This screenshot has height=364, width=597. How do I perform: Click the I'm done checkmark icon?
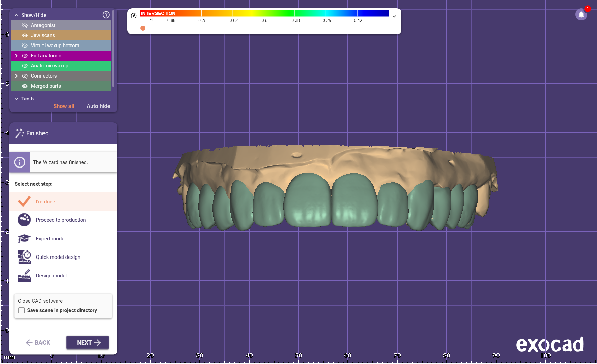click(x=24, y=202)
